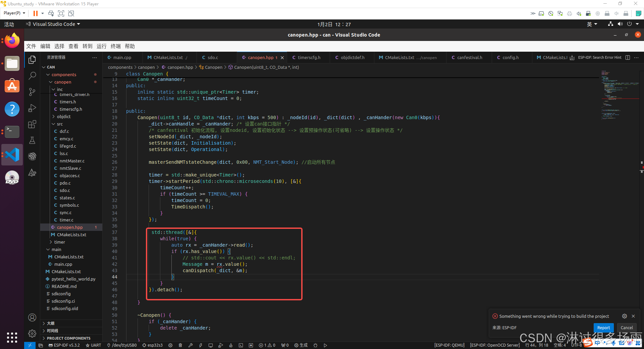Open notification settings gear icon

click(x=624, y=316)
